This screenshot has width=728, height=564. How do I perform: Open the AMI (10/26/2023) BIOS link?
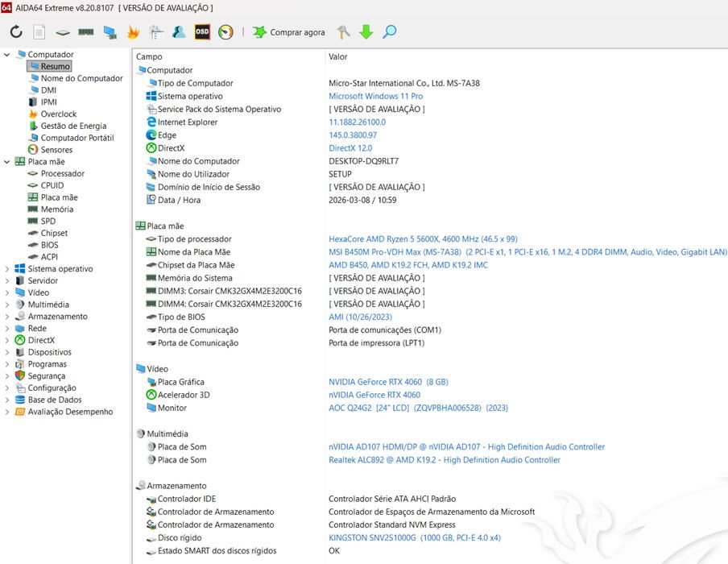pyautogui.click(x=360, y=317)
